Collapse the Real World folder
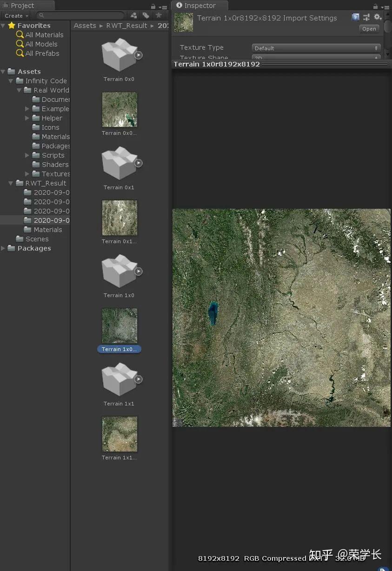Screen dimensions: 392x571 coord(19,90)
